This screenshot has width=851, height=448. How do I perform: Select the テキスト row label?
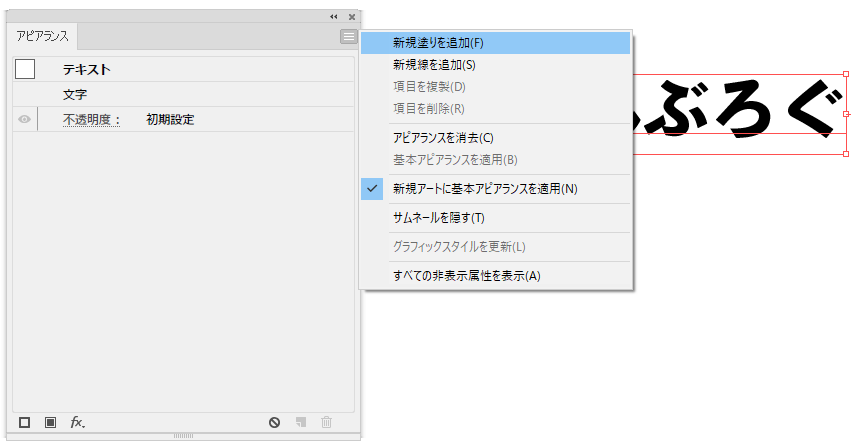pyautogui.click(x=87, y=70)
